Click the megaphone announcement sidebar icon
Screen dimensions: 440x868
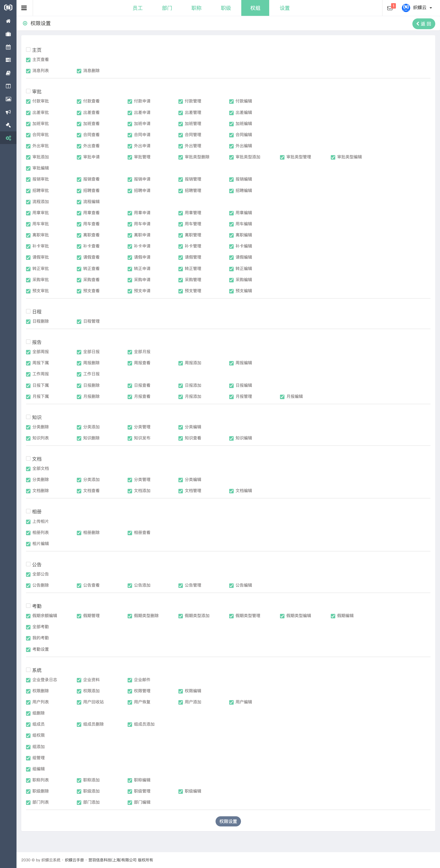pos(8,112)
